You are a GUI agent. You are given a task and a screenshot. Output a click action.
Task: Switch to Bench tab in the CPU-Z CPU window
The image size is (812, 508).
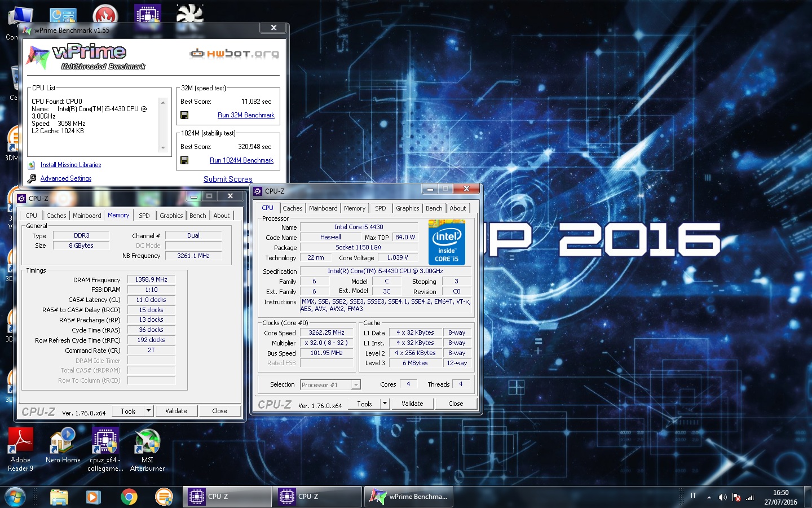tap(434, 208)
